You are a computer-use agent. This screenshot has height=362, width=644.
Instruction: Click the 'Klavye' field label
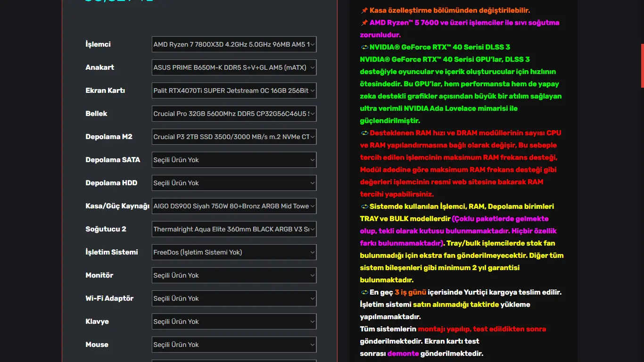(97, 321)
